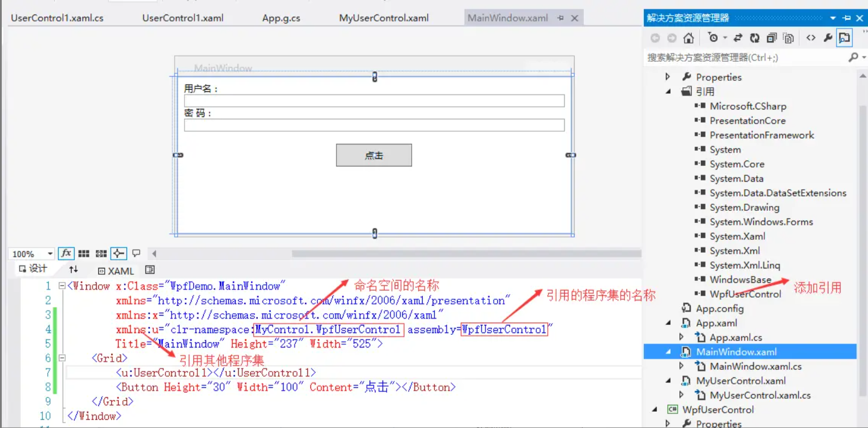Select the Home icon in Solution Explorer toolbar
Image resolution: width=868 pixels, height=428 pixels.
click(689, 37)
